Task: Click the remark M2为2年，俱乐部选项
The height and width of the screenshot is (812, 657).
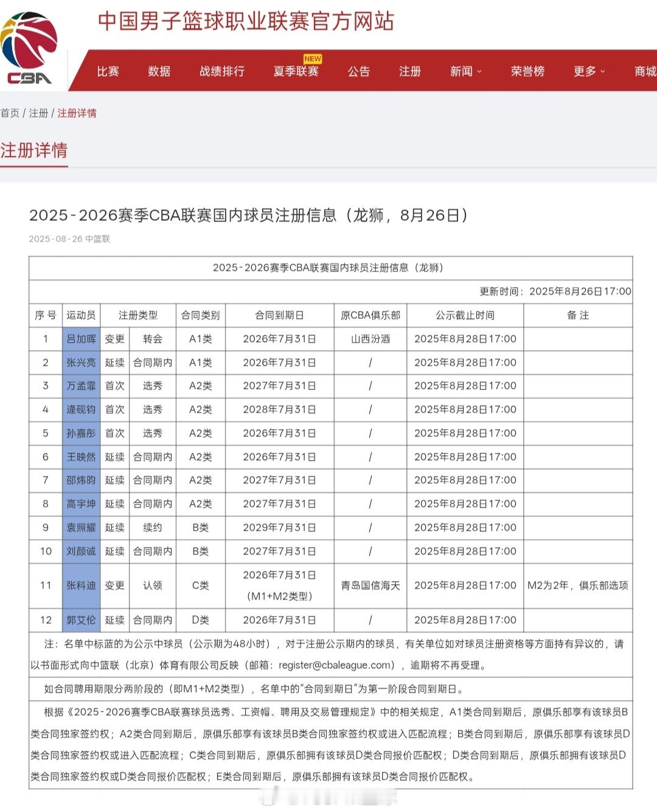Action: pos(578,586)
